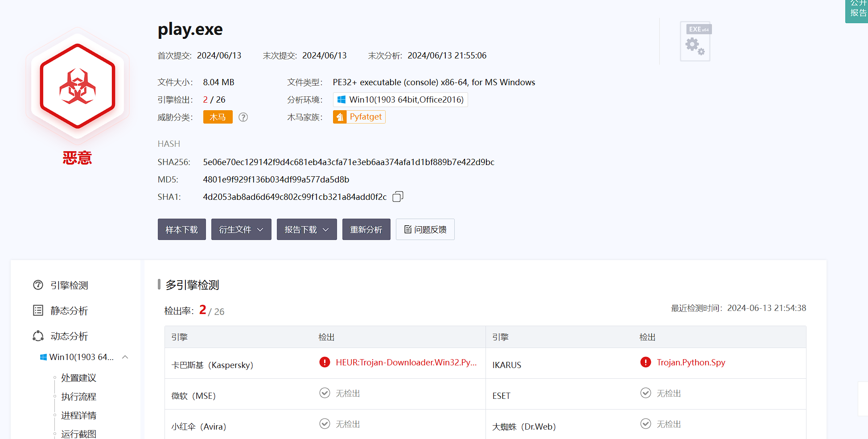Click the 恶意 verdict label
The image size is (868, 439).
[x=77, y=158]
